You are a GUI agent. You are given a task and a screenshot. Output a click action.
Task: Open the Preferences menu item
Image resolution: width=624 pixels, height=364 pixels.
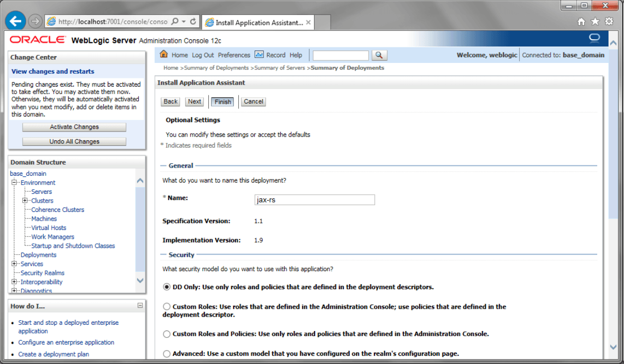[x=234, y=55]
